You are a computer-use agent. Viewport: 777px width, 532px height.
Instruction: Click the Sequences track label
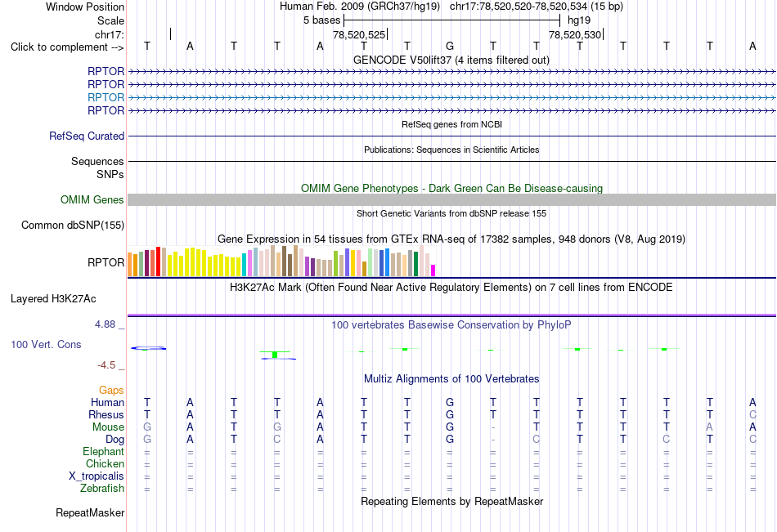(97, 161)
